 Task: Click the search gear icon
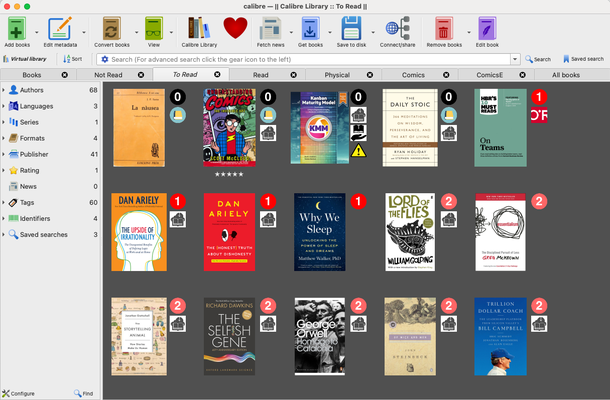click(x=105, y=59)
